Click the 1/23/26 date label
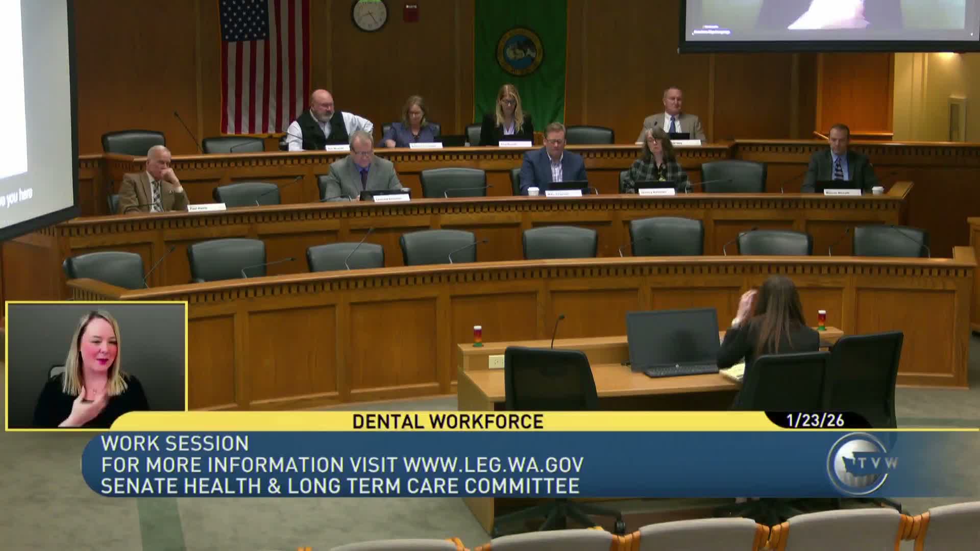 click(x=815, y=421)
